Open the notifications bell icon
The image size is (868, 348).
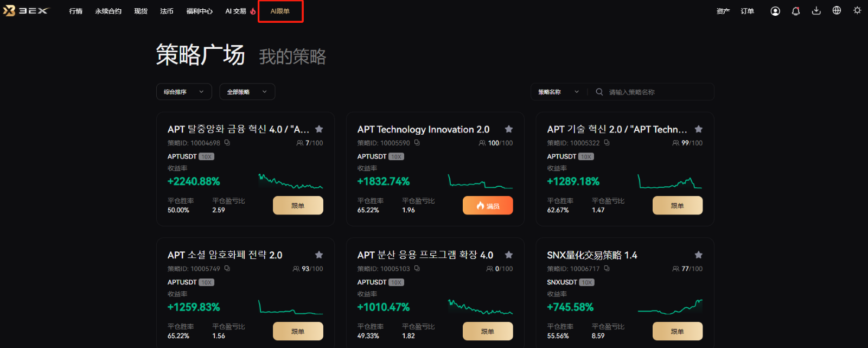[796, 11]
